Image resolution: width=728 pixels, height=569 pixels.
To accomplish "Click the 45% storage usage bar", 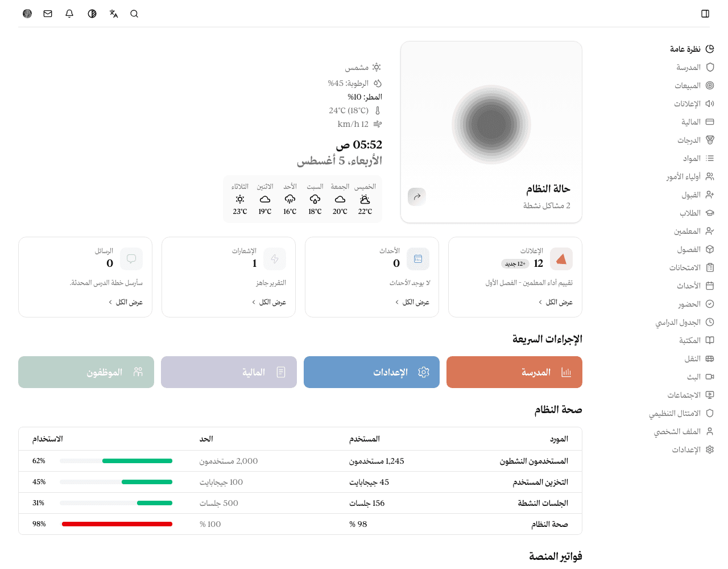I will (116, 482).
